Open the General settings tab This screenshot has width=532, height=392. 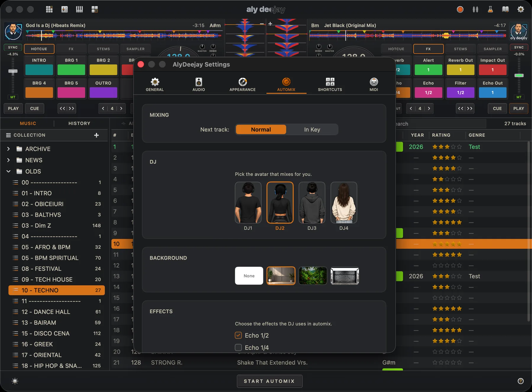(x=155, y=84)
